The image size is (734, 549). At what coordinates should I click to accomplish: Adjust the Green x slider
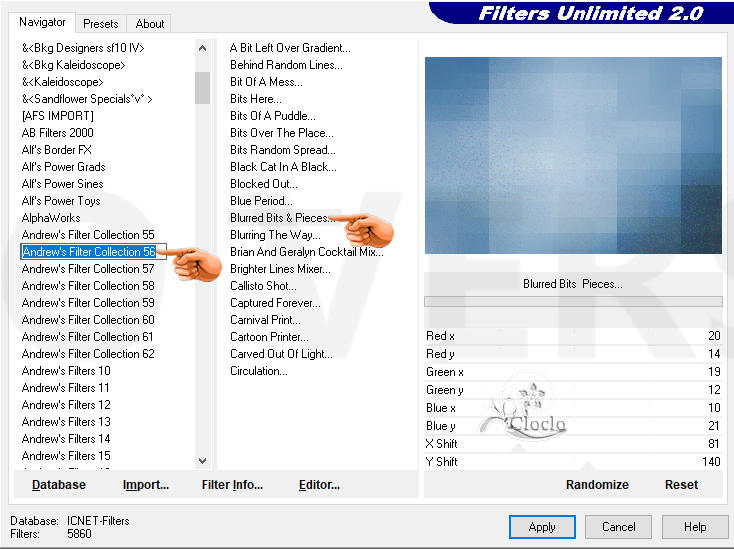tap(573, 372)
